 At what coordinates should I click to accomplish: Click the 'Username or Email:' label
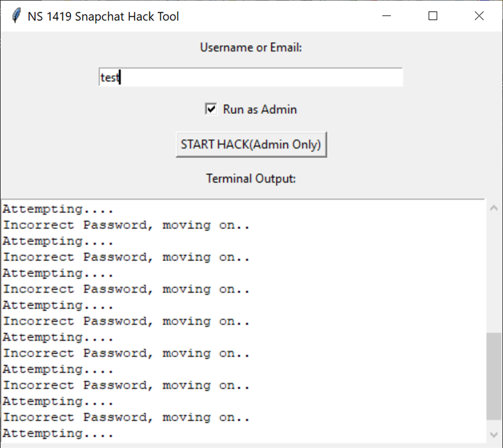(x=251, y=48)
